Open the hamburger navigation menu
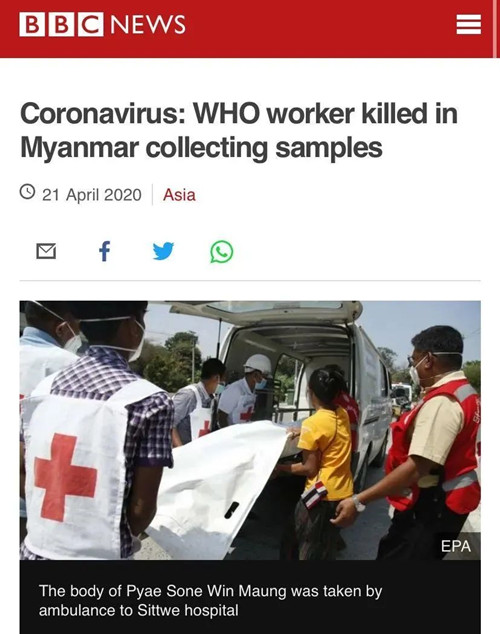This screenshot has width=500, height=634. (x=468, y=25)
